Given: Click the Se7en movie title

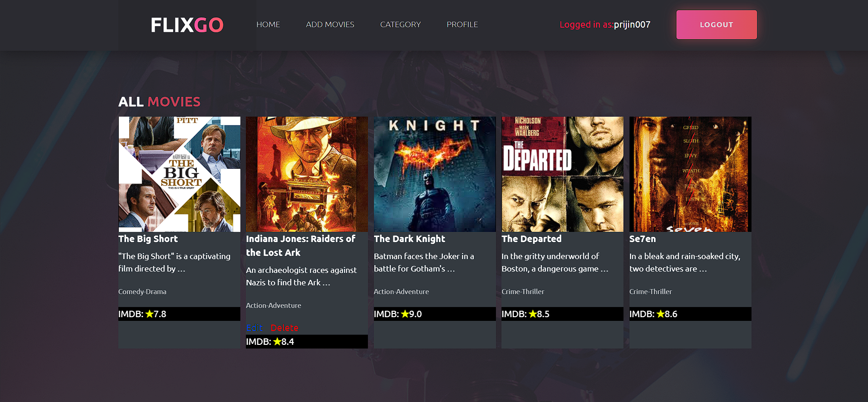Looking at the screenshot, I should click(642, 239).
